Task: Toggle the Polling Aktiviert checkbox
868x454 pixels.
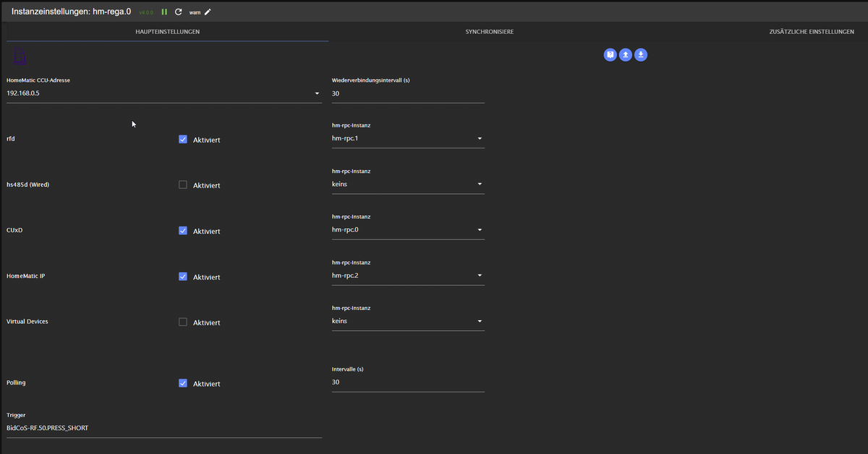Action: coord(183,383)
